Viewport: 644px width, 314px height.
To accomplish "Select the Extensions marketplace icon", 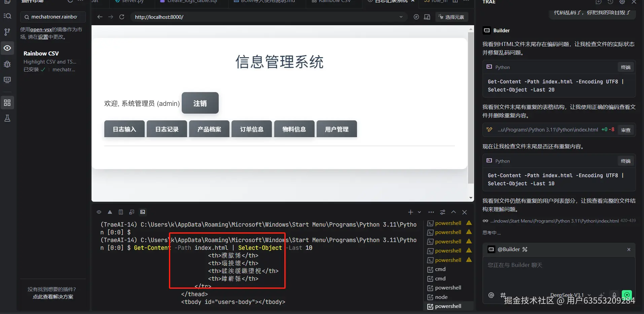I will tap(8, 103).
